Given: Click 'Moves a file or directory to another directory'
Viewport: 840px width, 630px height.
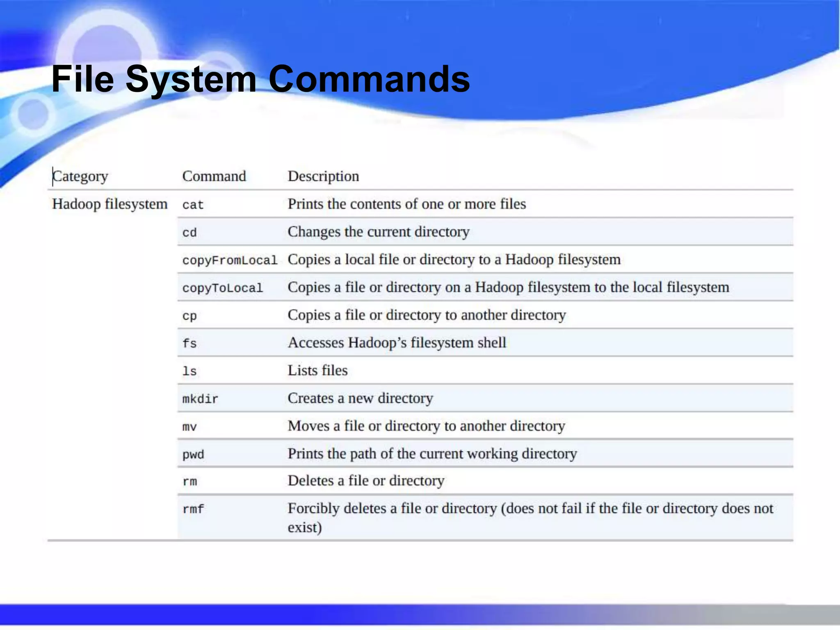Looking at the screenshot, I should [x=427, y=426].
